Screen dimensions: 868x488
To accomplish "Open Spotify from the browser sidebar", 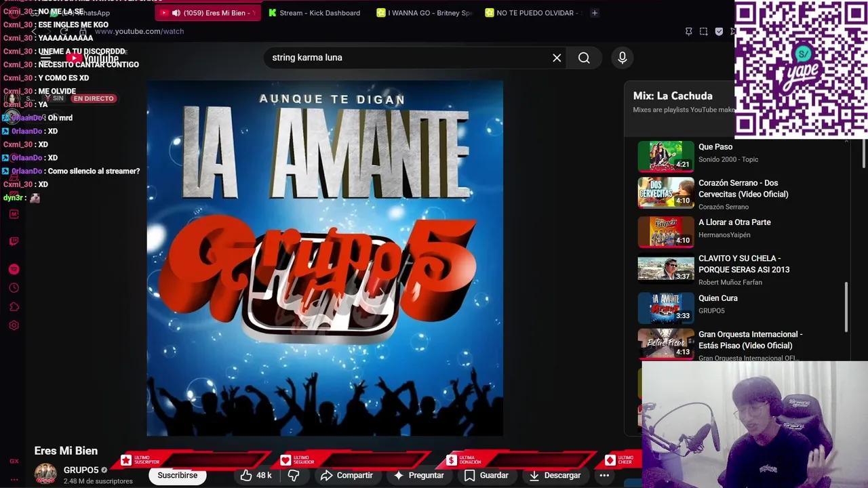I will pyautogui.click(x=14, y=269).
